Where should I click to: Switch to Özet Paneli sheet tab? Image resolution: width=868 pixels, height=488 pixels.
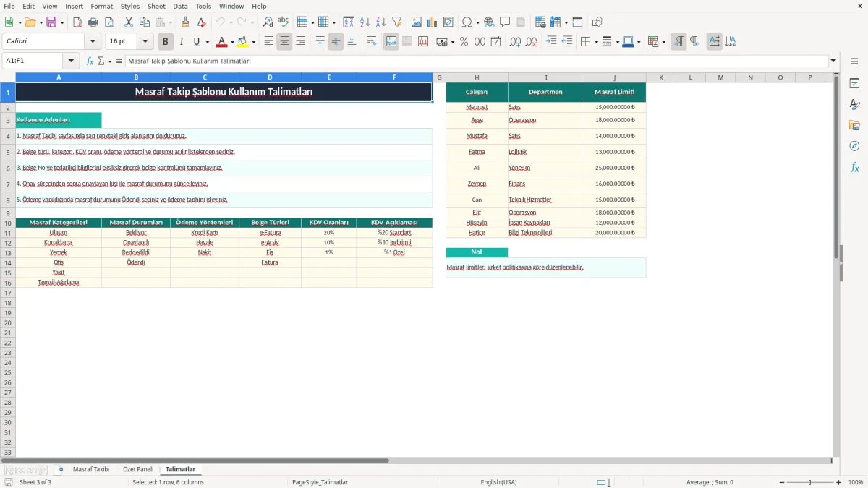(137, 470)
